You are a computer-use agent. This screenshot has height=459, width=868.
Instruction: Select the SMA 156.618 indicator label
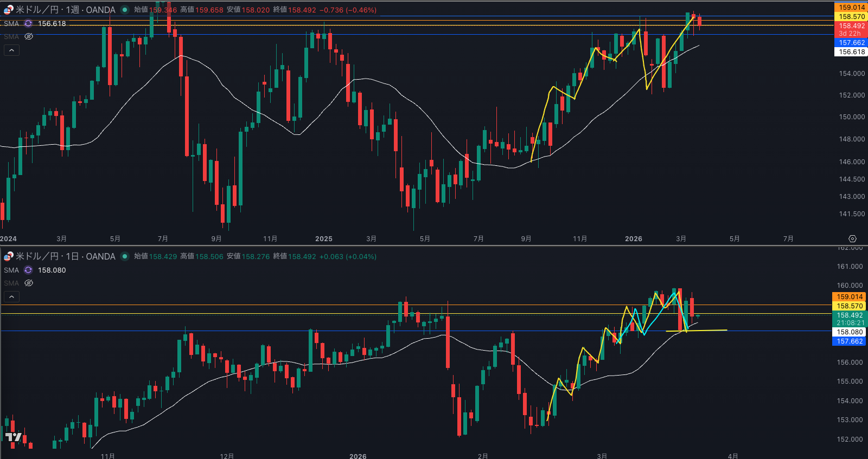tap(11, 23)
